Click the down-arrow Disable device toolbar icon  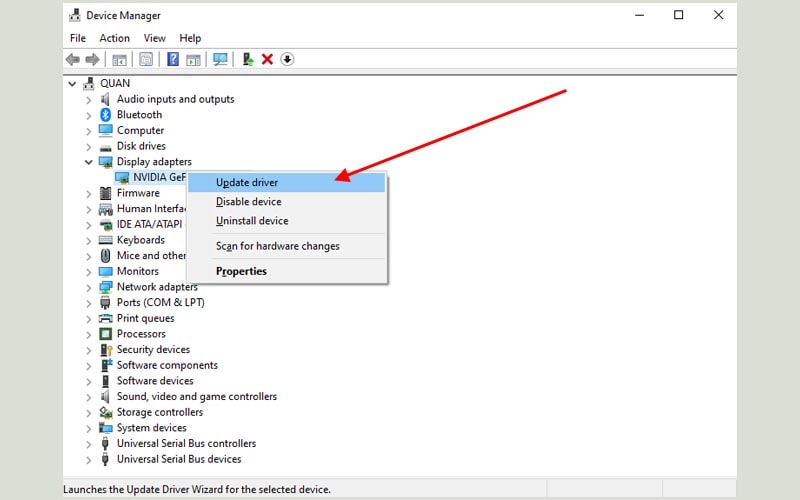(x=287, y=60)
